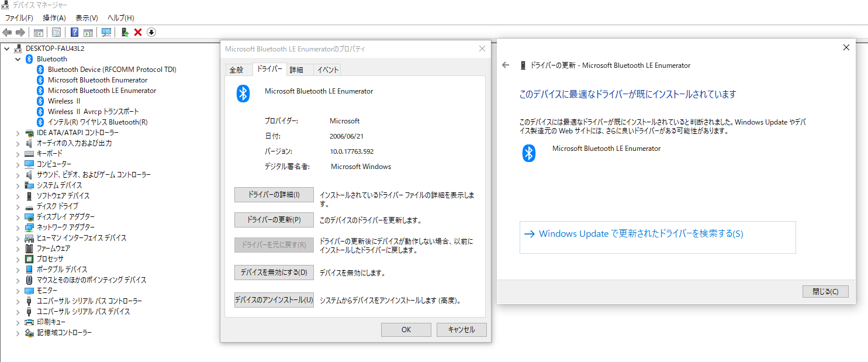This screenshot has height=362, width=868.
Task: Click the コンピューター category monitor icon
Action: click(x=29, y=164)
